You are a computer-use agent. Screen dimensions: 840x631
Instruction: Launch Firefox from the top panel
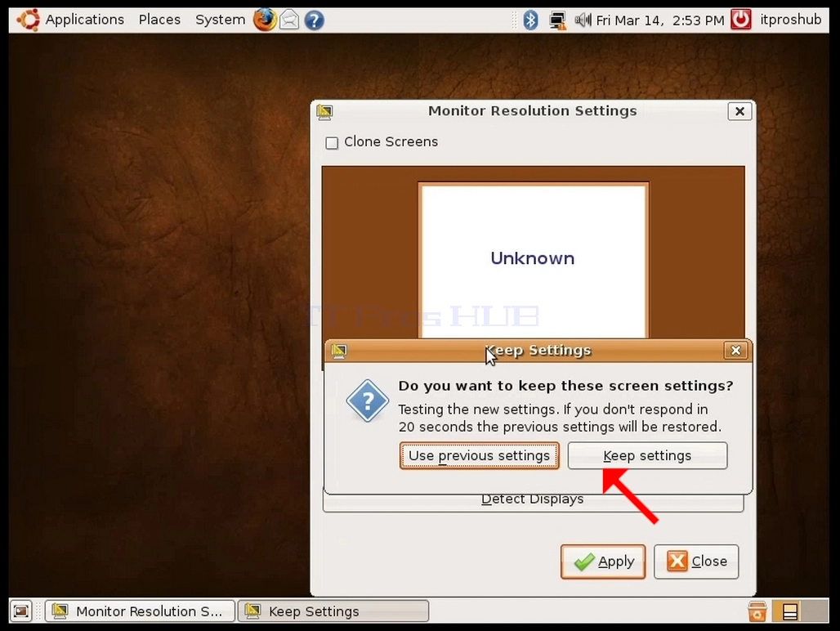tap(265, 20)
